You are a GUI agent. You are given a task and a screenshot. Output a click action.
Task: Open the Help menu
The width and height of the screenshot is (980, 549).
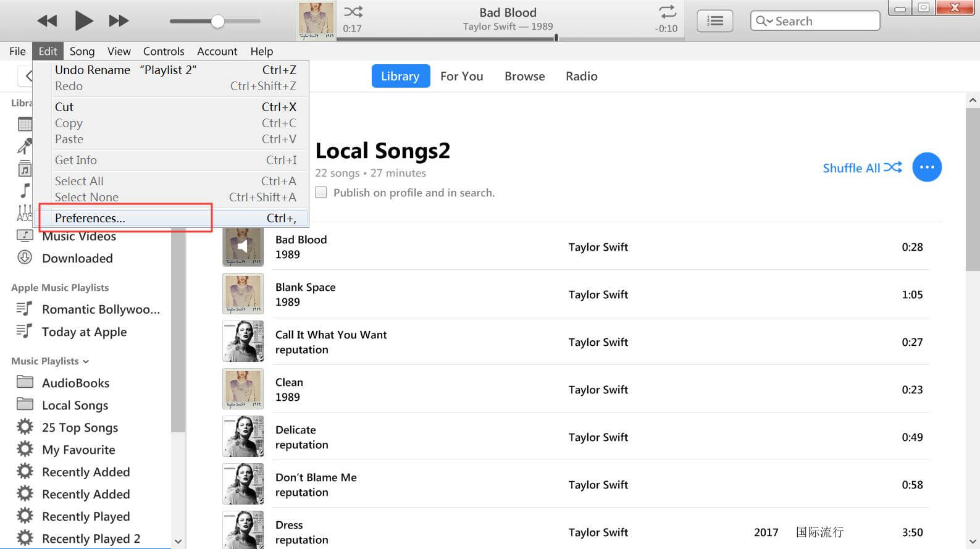coord(261,51)
